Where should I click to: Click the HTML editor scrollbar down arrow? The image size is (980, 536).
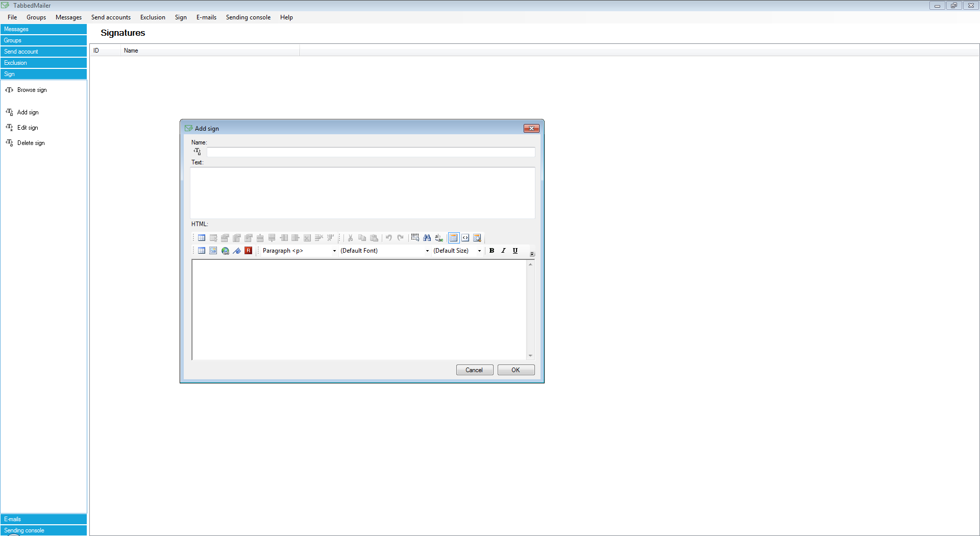(530, 356)
